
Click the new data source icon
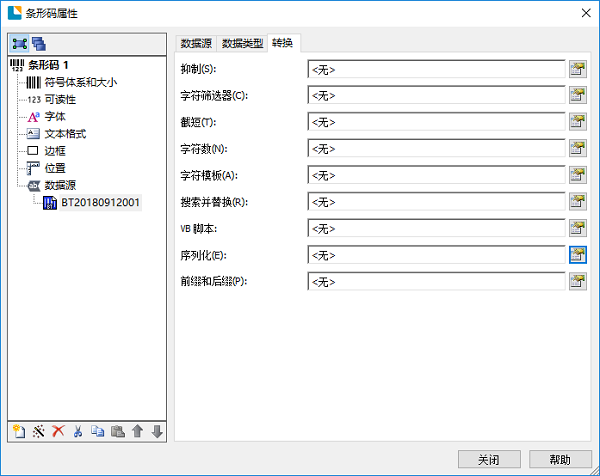click(19, 431)
